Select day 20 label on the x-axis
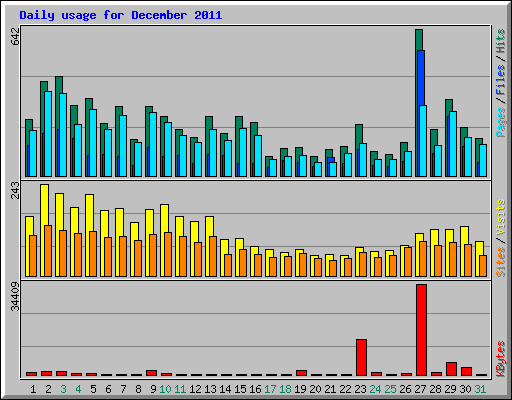The image size is (512, 400). [x=315, y=389]
